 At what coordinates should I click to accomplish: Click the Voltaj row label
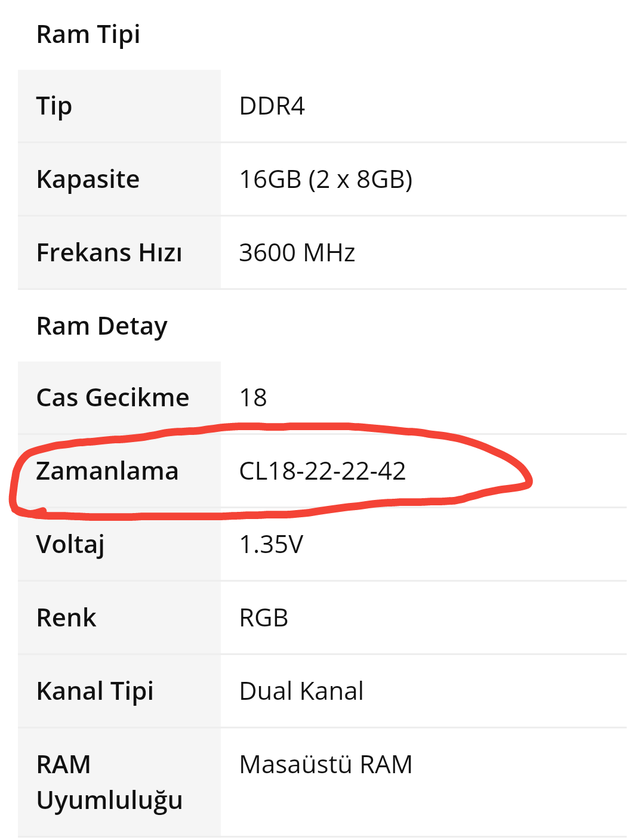70,545
